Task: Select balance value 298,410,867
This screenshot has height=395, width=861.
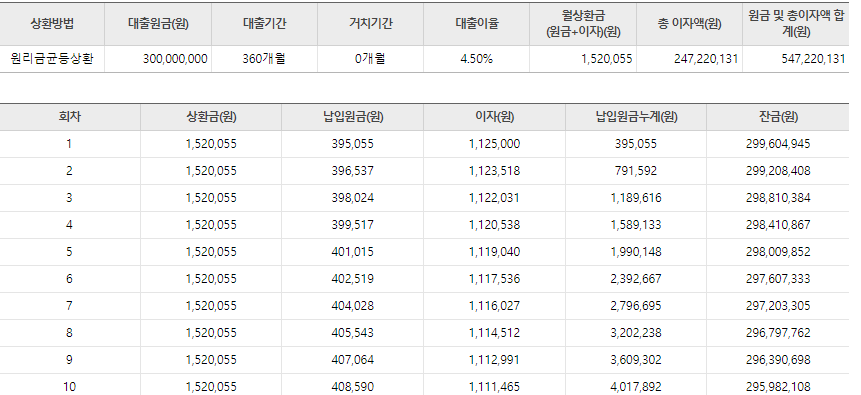Action: (x=778, y=225)
